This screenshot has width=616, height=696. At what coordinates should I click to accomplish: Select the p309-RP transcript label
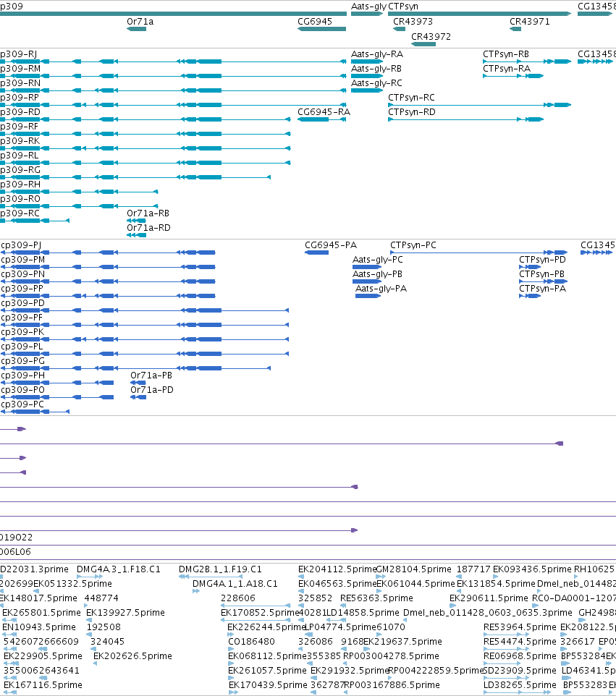[x=20, y=97]
